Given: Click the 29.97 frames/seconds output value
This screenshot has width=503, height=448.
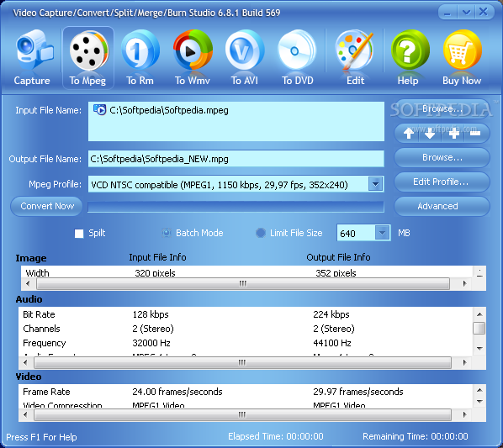Looking at the screenshot, I should coord(358,392).
